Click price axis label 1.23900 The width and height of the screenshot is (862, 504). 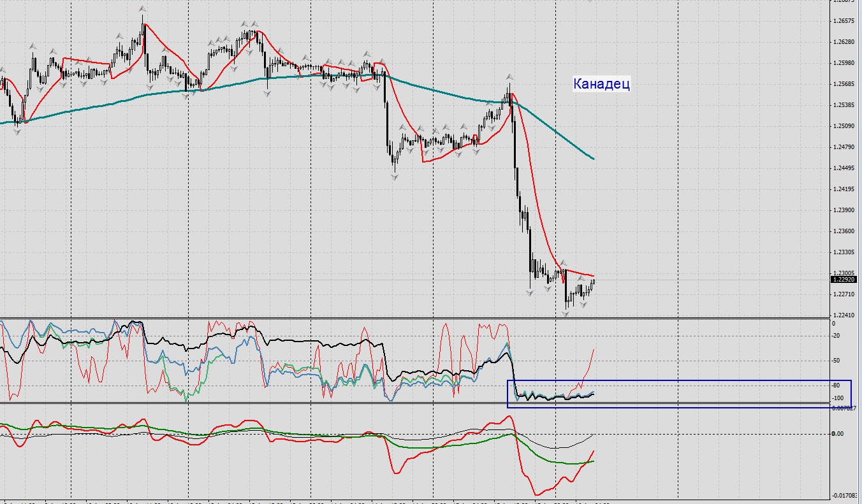click(x=844, y=210)
